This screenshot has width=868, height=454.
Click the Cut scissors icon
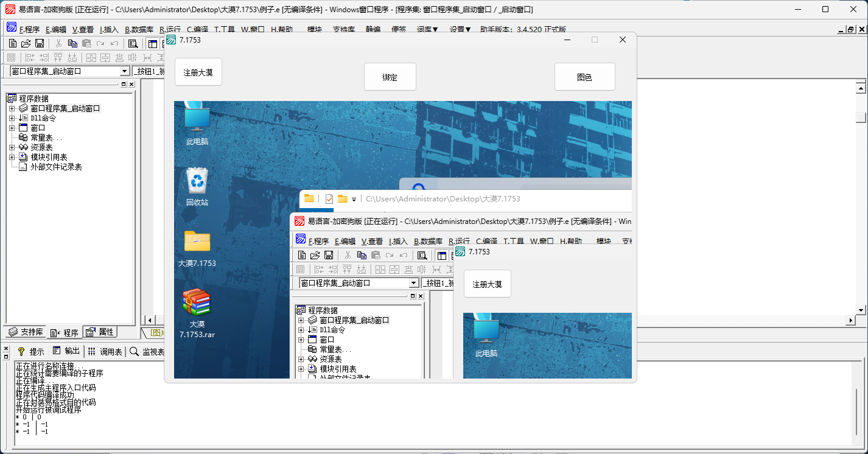click(58, 43)
